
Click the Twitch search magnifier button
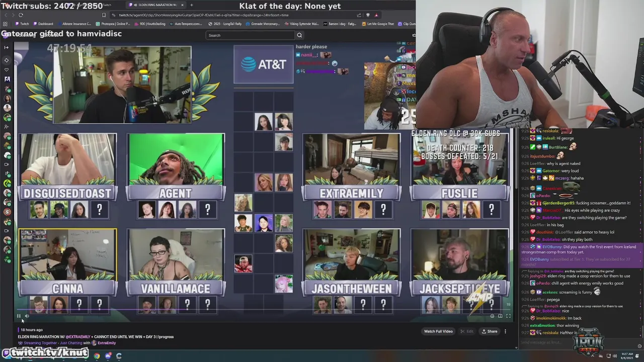pyautogui.click(x=299, y=35)
